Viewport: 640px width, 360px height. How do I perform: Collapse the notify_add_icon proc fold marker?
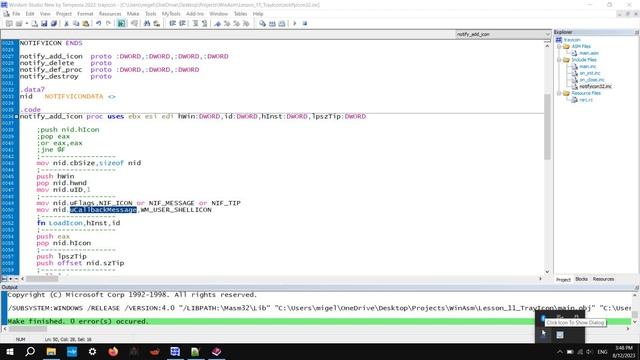[x=17, y=116]
